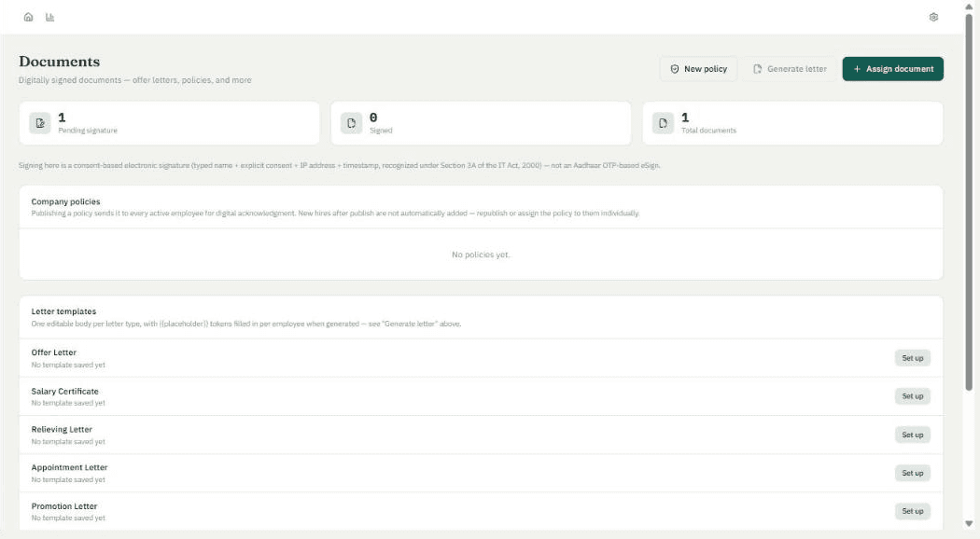Click the Generate letter button
Screen dimensions: 980x539
[790, 69]
